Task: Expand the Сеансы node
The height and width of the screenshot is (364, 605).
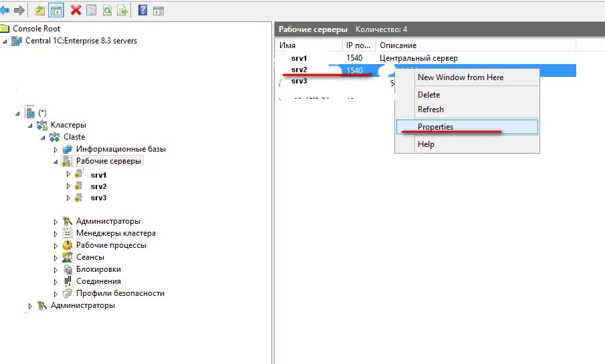Action: click(55, 258)
